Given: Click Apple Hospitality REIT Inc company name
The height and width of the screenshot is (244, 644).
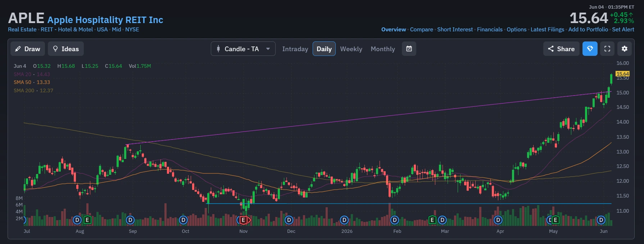Looking at the screenshot, I should pos(105,20).
